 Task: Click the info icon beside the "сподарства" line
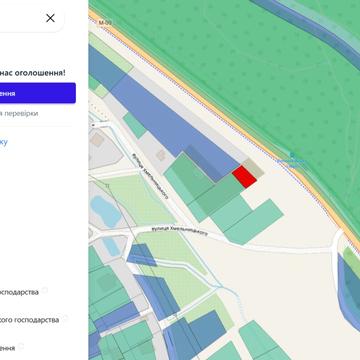[44, 290]
